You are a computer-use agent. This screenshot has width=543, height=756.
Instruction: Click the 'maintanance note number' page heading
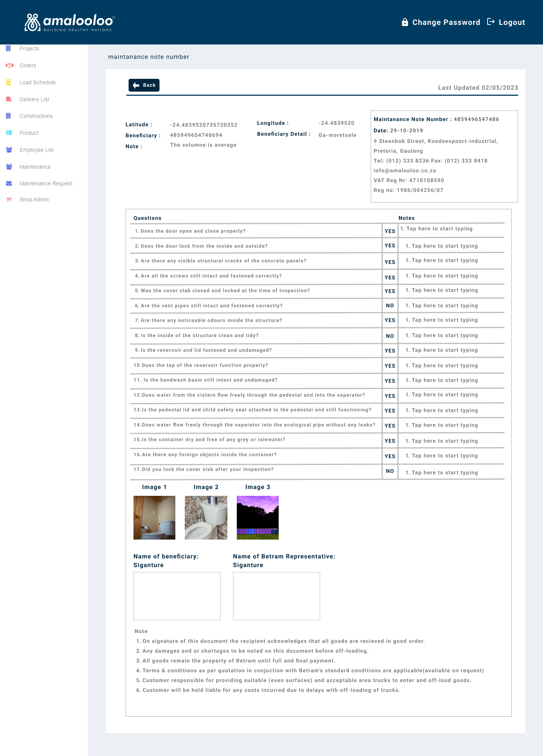(149, 57)
